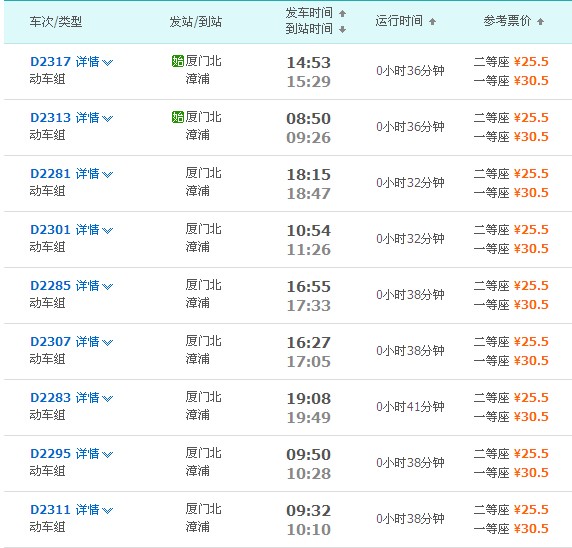
Task: Open train number D2283 link
Action: coord(50,398)
